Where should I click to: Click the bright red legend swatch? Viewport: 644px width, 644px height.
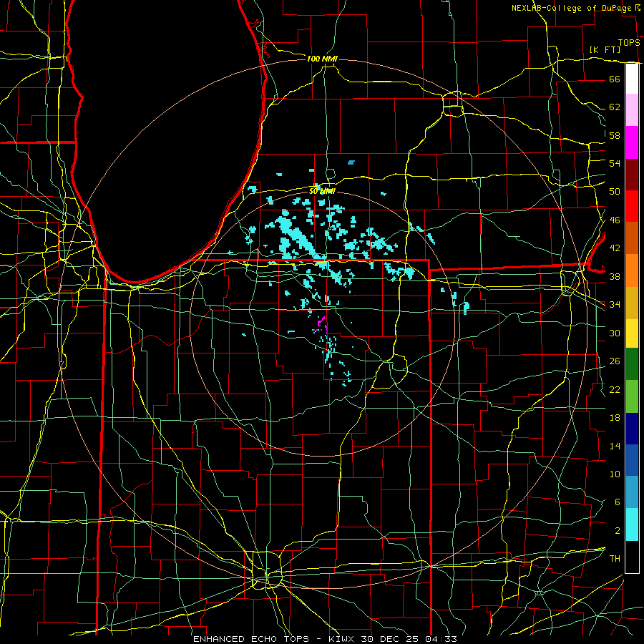tap(632, 206)
